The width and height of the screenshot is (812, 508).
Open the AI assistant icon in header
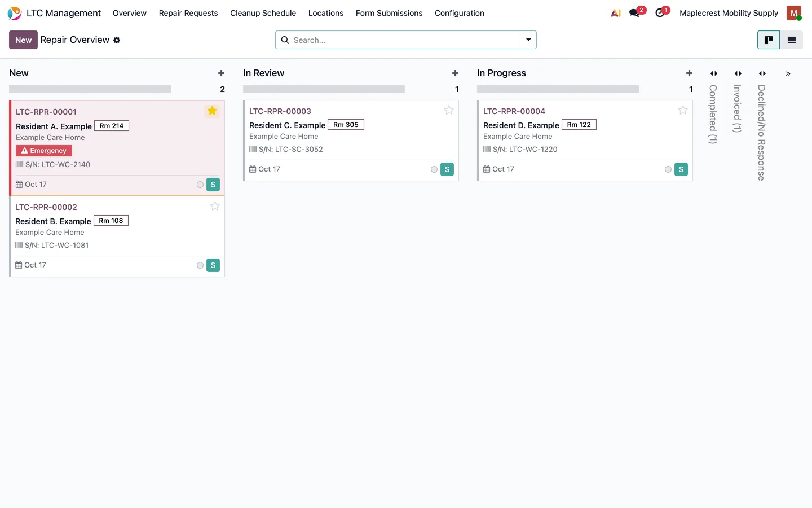(x=616, y=13)
